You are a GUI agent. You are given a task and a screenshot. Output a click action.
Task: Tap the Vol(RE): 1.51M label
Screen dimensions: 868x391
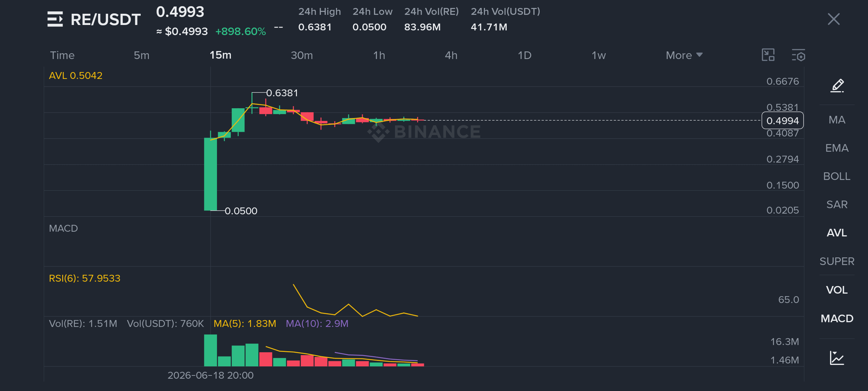[83, 324]
